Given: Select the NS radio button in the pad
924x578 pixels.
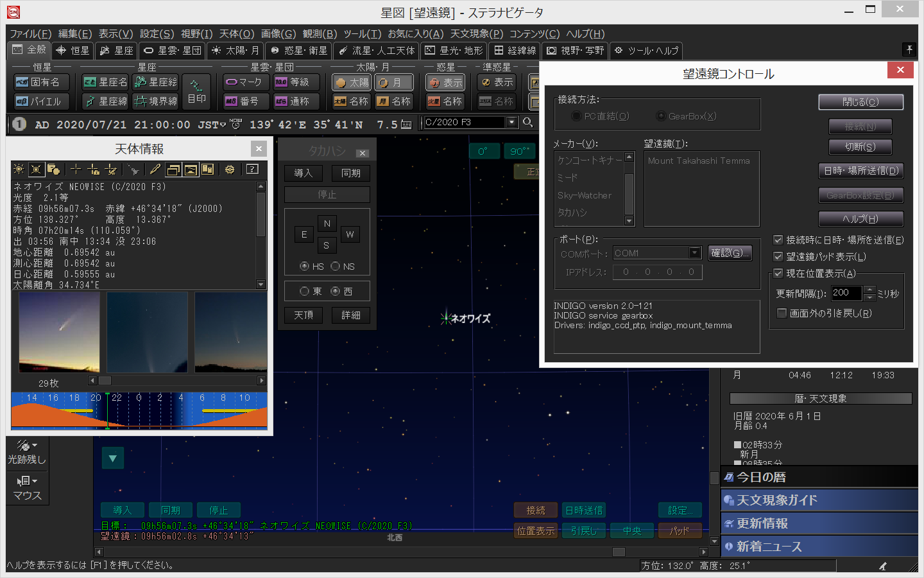Looking at the screenshot, I should click(336, 267).
